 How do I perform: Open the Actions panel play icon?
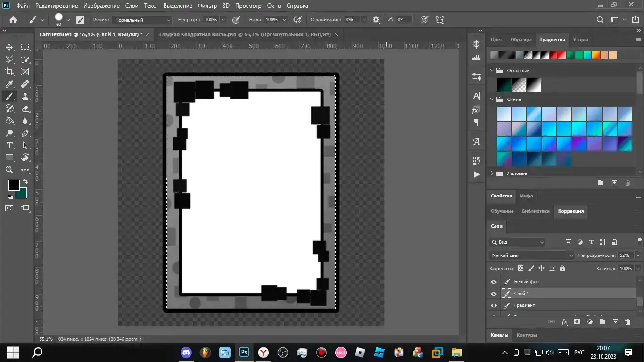[x=477, y=174]
